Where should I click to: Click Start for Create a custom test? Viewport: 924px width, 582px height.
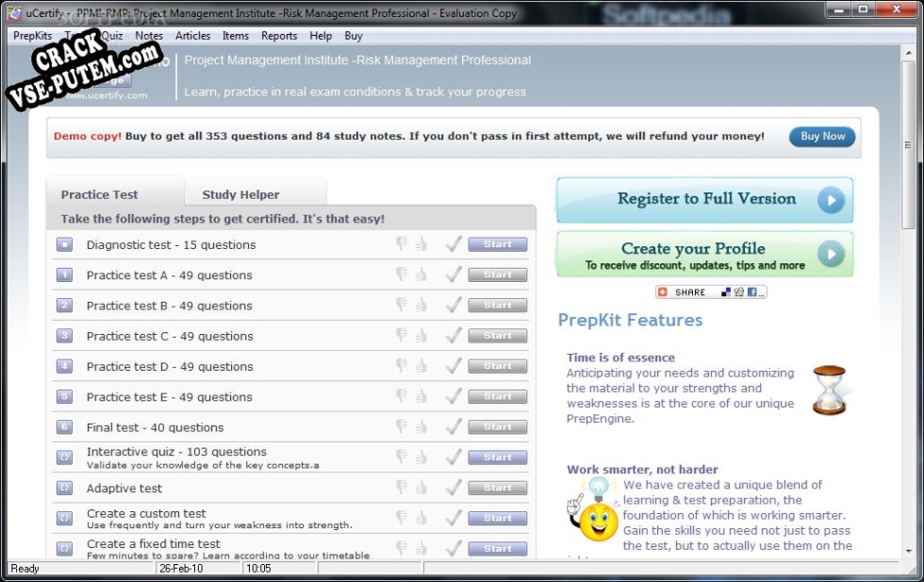click(x=498, y=518)
